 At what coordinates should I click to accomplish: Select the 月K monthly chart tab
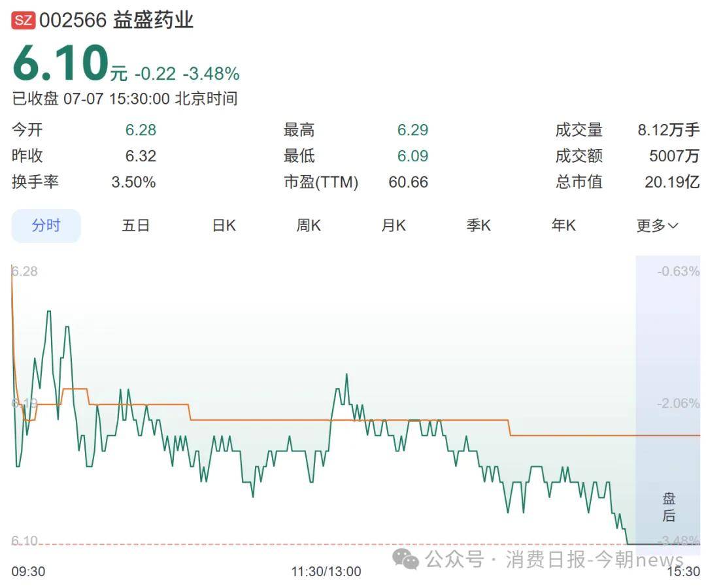394,225
